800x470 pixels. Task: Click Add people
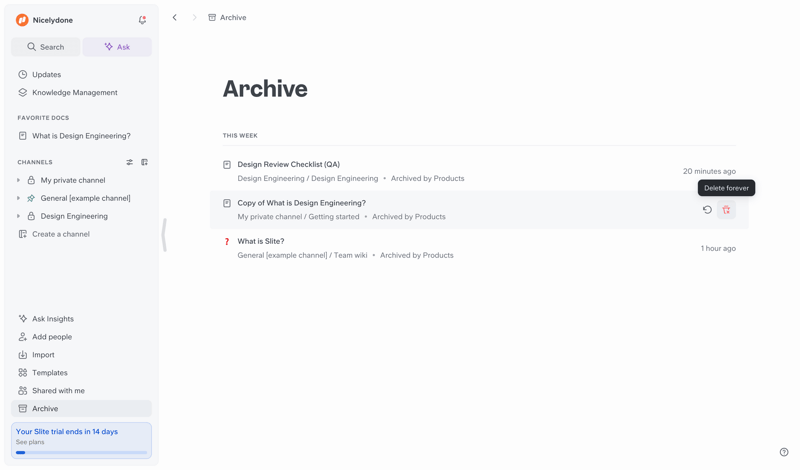tap(52, 337)
